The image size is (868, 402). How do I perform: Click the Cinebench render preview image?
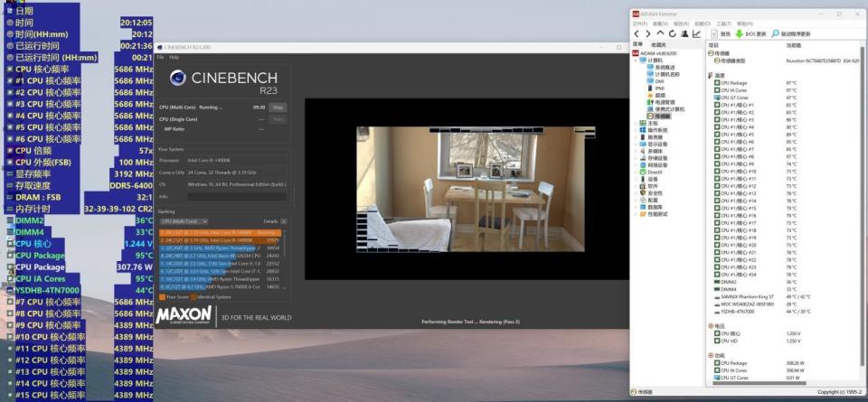(x=470, y=189)
